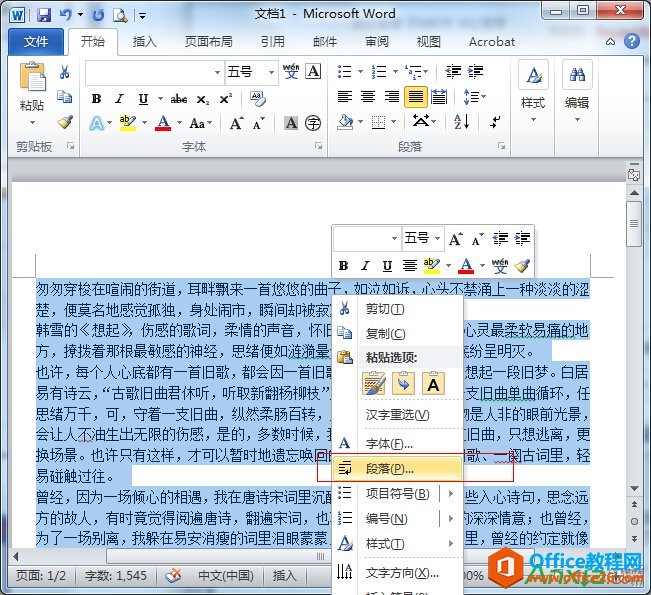Undo the last action
The width and height of the screenshot is (651, 595).
(65, 15)
